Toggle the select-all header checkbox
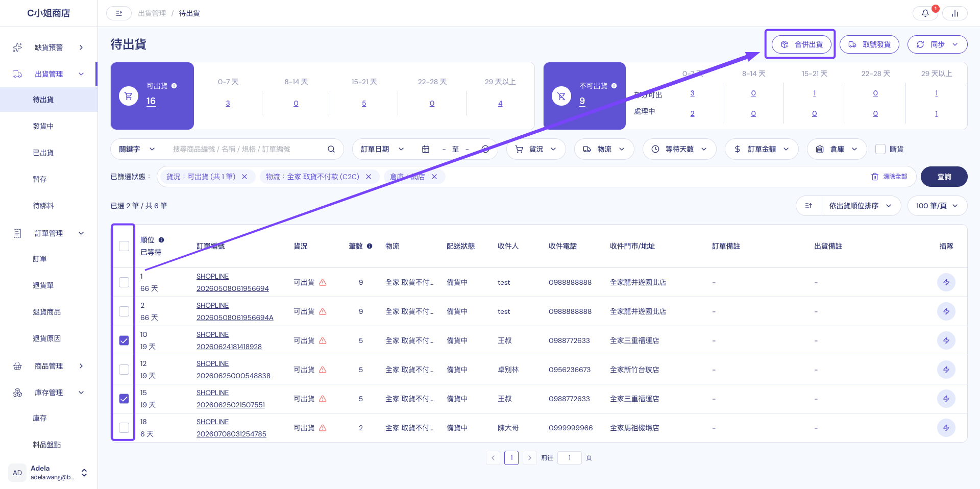 point(124,246)
